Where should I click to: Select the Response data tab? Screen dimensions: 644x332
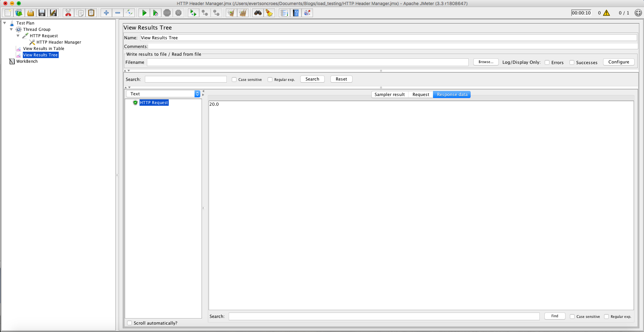(452, 95)
